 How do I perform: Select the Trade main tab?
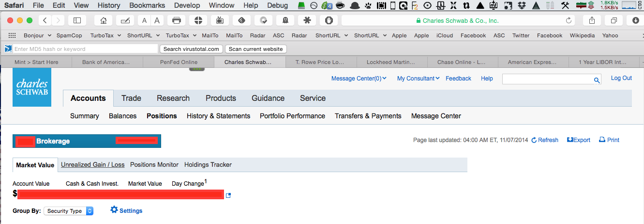coord(131,98)
